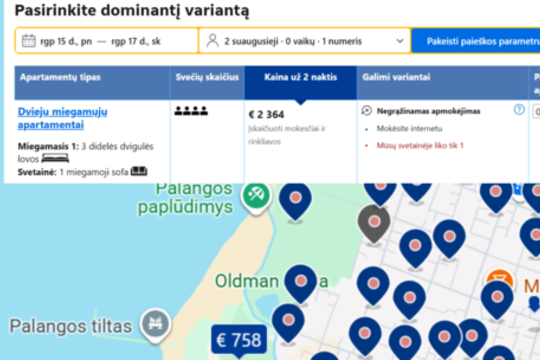Click the blue pin overlapping the Oldman label
Image resolution: width=540 pixels, height=360 pixels.
[x=301, y=283]
